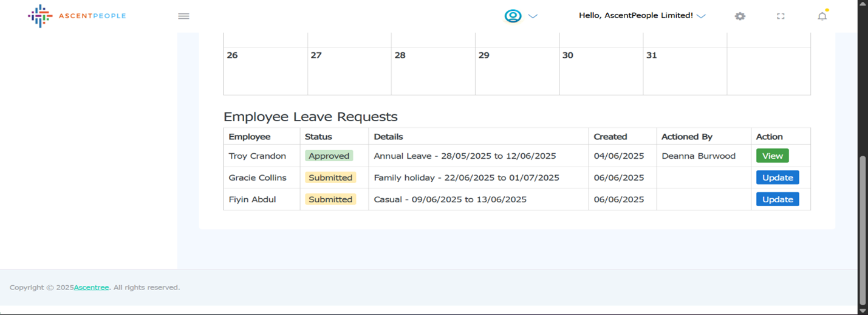Click Gracie Collins' Submitted status badge
Image resolution: width=868 pixels, height=315 pixels.
[330, 178]
